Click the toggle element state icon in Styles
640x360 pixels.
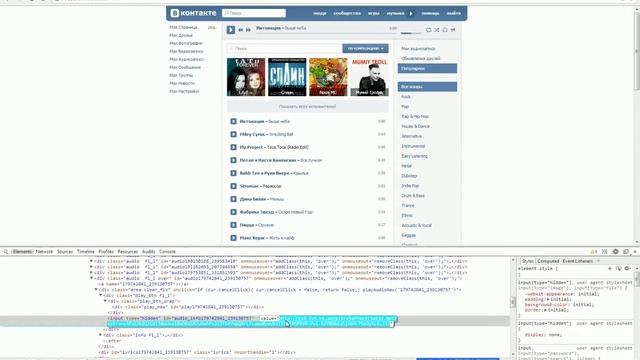pyautogui.click(x=619, y=269)
